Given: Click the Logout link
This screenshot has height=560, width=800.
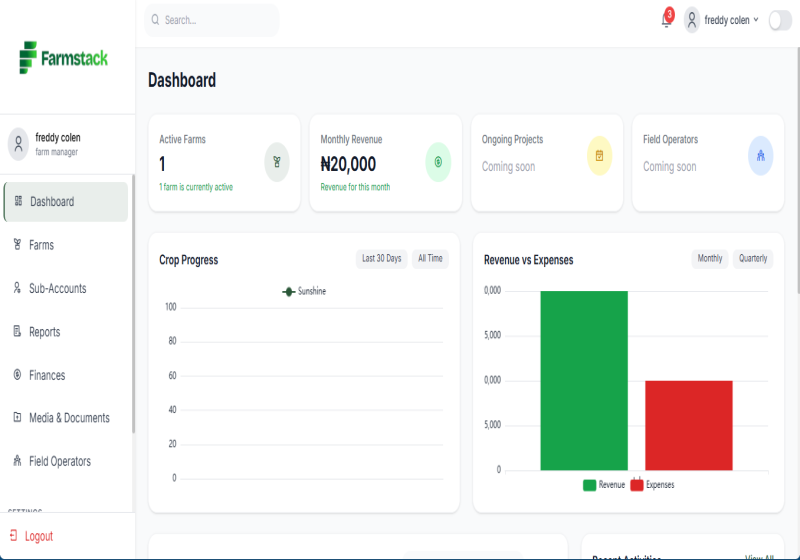Looking at the screenshot, I should coord(38,536).
